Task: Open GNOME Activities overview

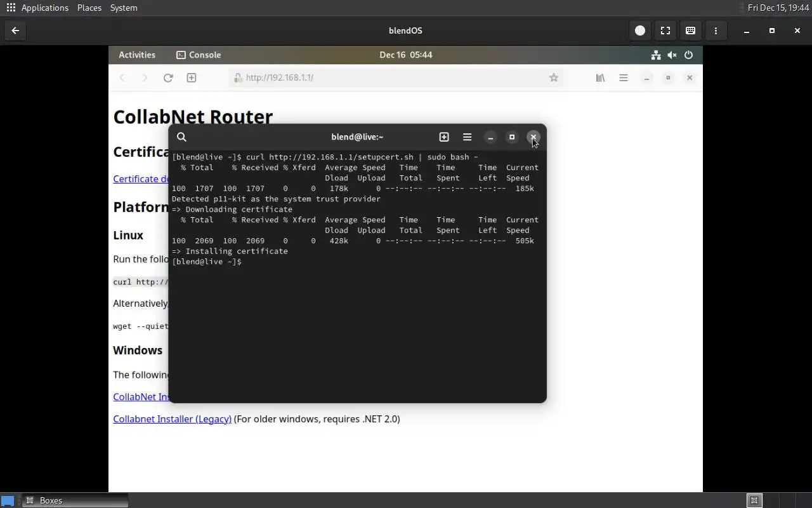Action: (137, 55)
